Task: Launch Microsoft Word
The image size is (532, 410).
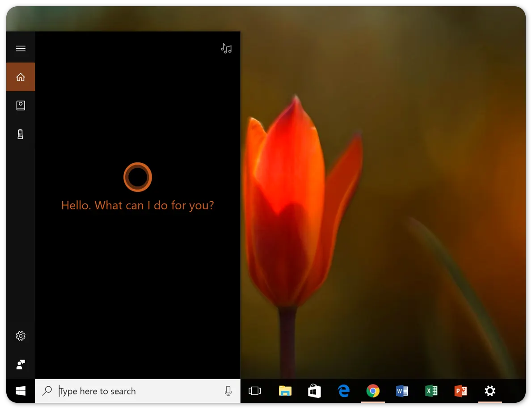Action: (402, 391)
